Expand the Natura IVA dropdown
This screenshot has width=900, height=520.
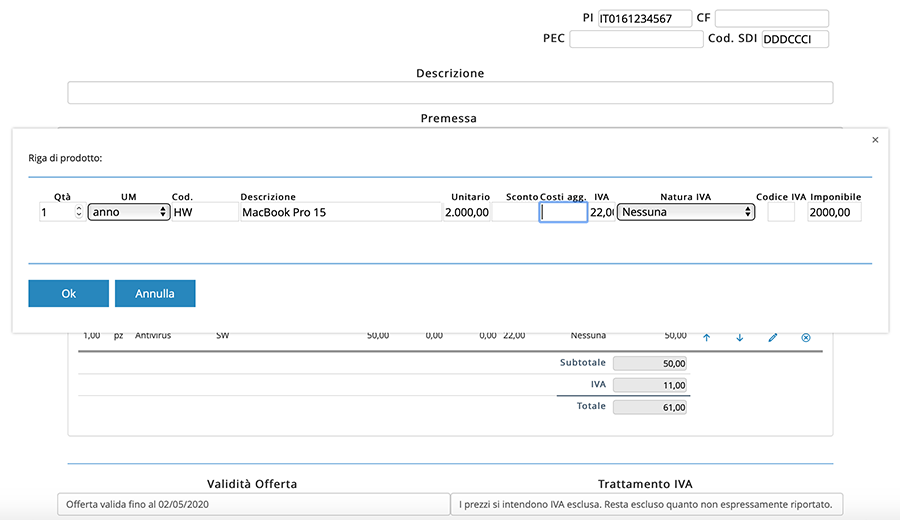click(685, 212)
